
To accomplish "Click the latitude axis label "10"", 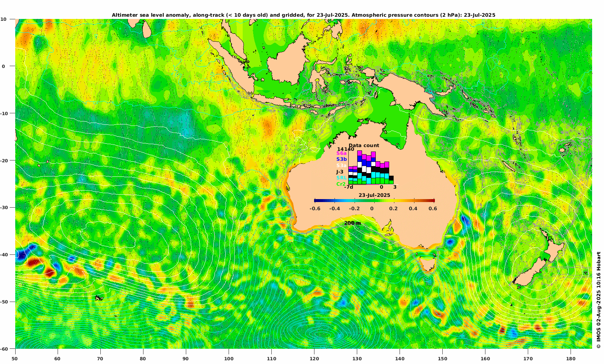I will pyautogui.click(x=3, y=19).
